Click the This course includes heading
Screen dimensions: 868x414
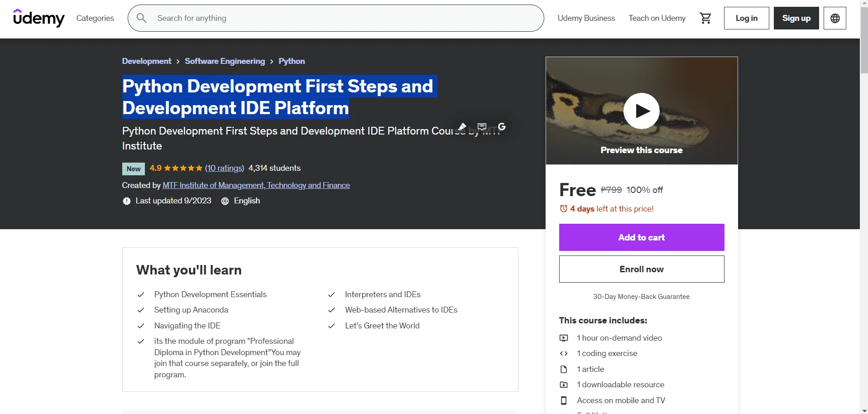603,321
